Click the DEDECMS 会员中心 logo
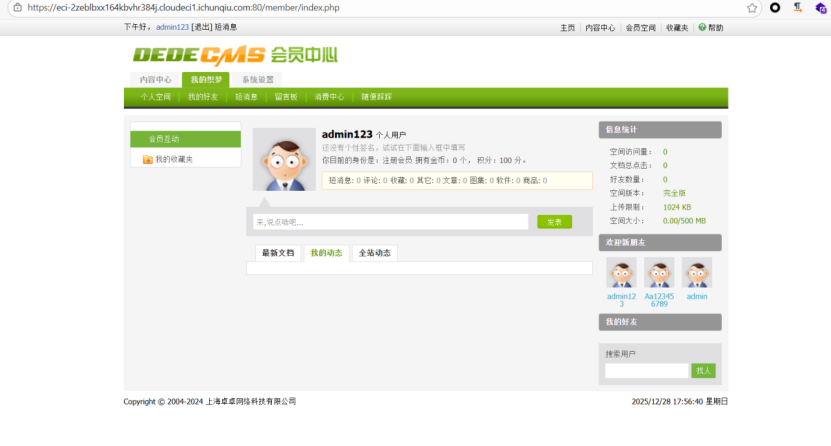 click(x=235, y=54)
